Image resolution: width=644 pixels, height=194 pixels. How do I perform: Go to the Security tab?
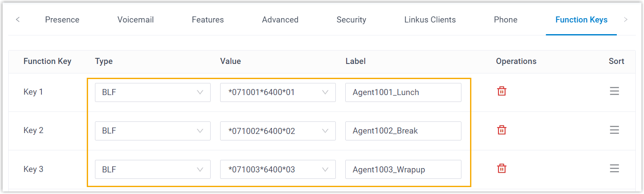coord(351,20)
